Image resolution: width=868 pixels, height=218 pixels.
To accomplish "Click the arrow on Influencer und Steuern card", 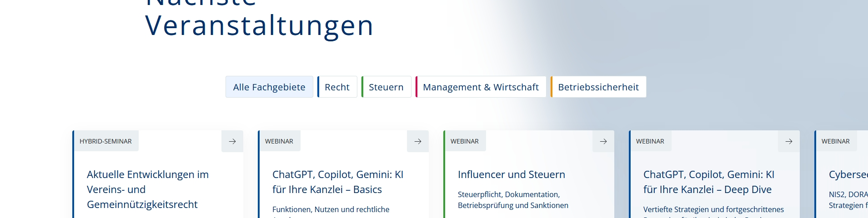I will (603, 141).
